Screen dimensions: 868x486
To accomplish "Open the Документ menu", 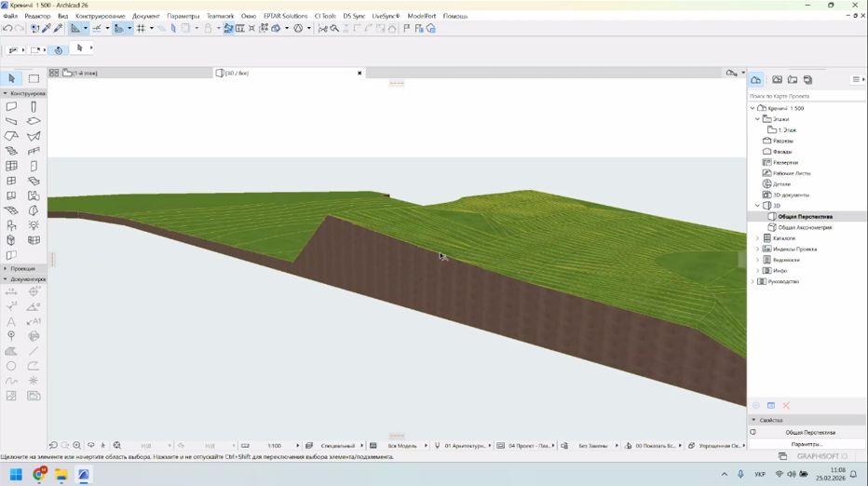I will pyautogui.click(x=145, y=16).
